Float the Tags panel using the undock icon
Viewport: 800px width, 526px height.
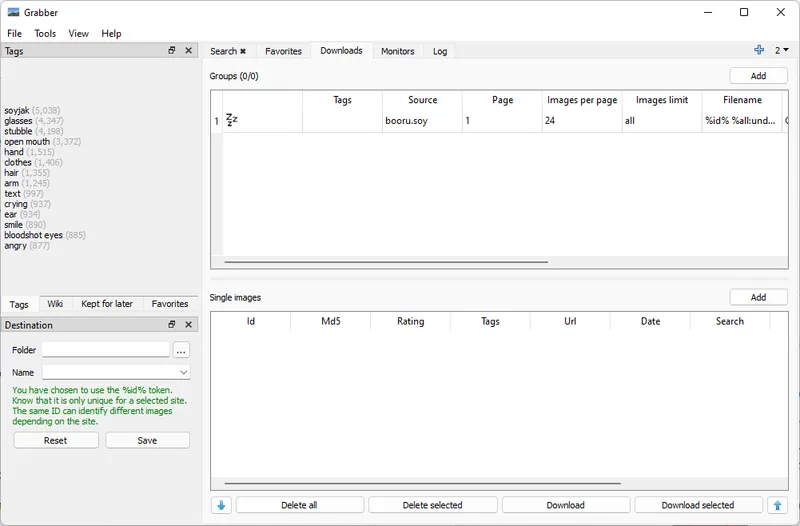point(172,50)
